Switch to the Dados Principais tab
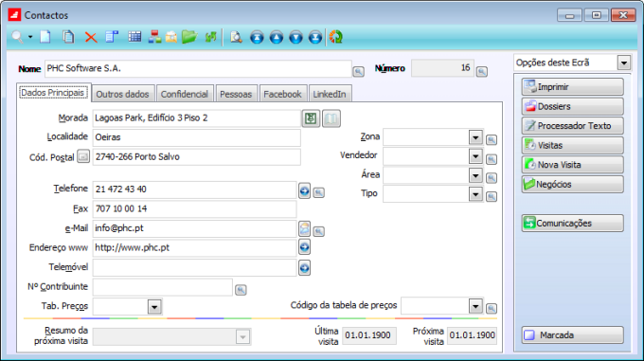644x361 pixels. click(x=53, y=93)
